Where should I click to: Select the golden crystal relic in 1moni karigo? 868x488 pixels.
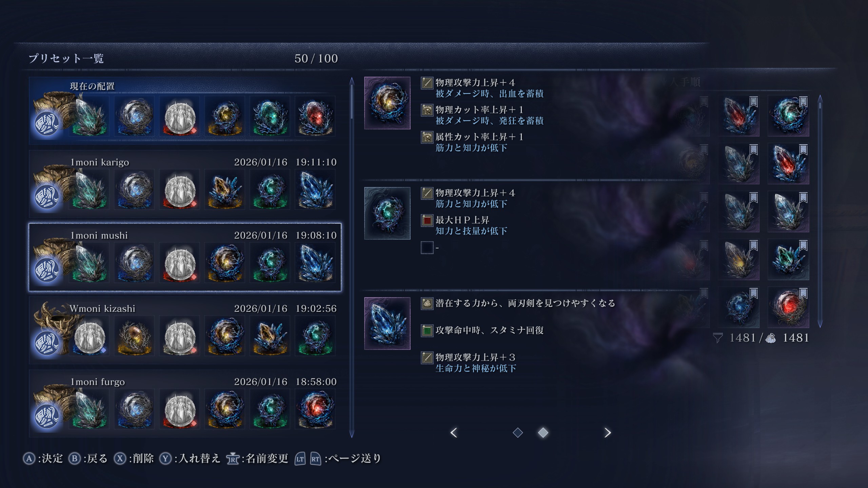pos(225,189)
